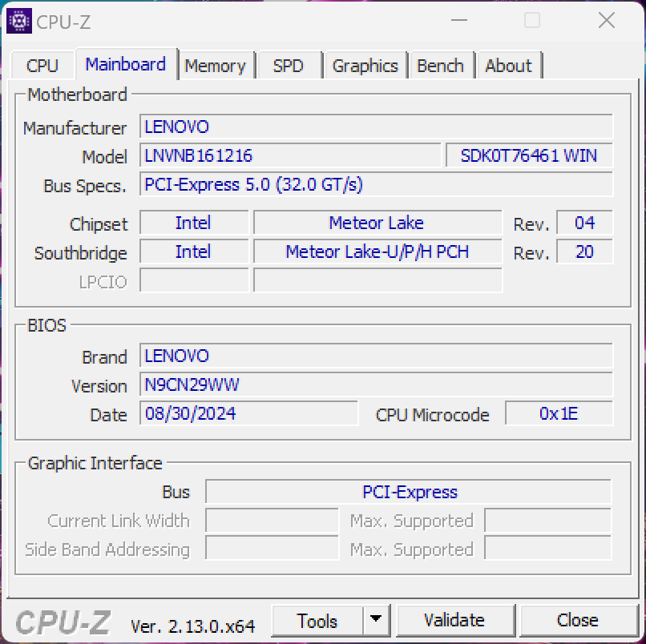Click the empty Side Band Addressing field
Screen dimensions: 646x644
(272, 548)
